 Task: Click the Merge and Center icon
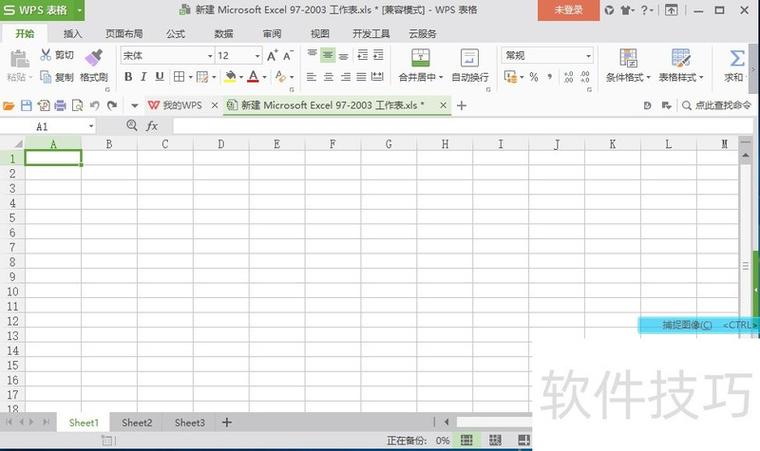coord(420,58)
